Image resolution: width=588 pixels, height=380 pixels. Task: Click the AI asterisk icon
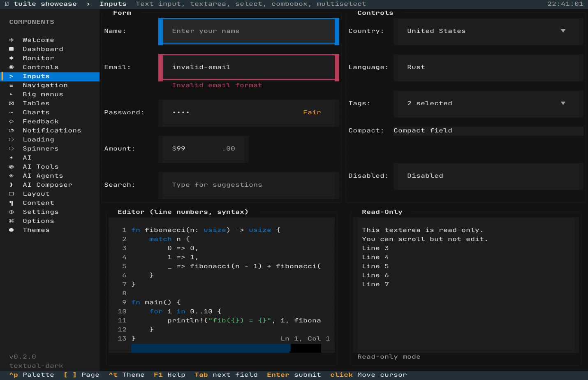(11, 158)
